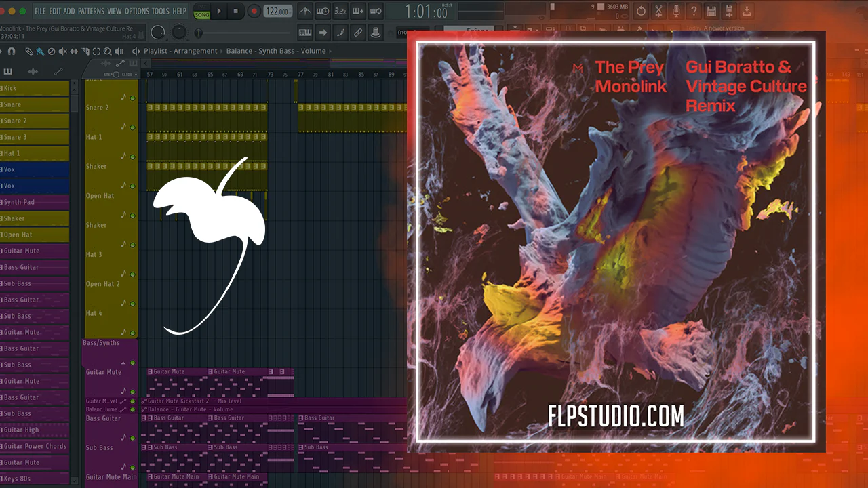Open the FILE menu

pos(40,12)
